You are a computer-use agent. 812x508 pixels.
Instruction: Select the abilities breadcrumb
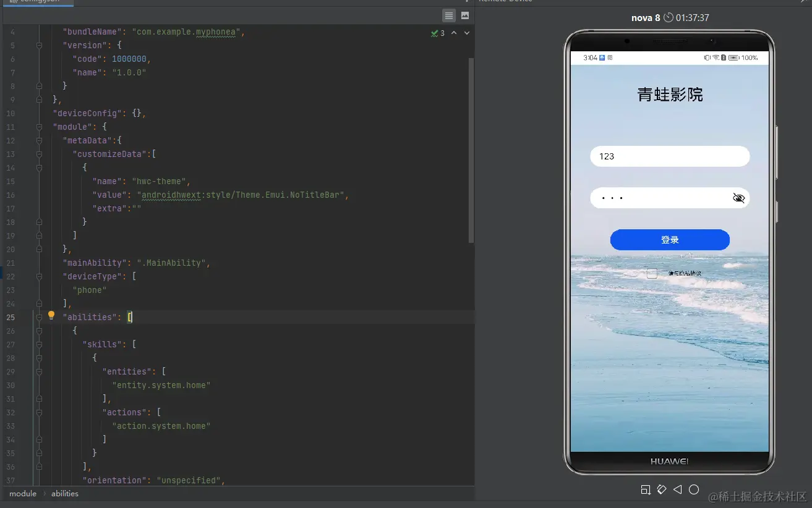[65, 493]
